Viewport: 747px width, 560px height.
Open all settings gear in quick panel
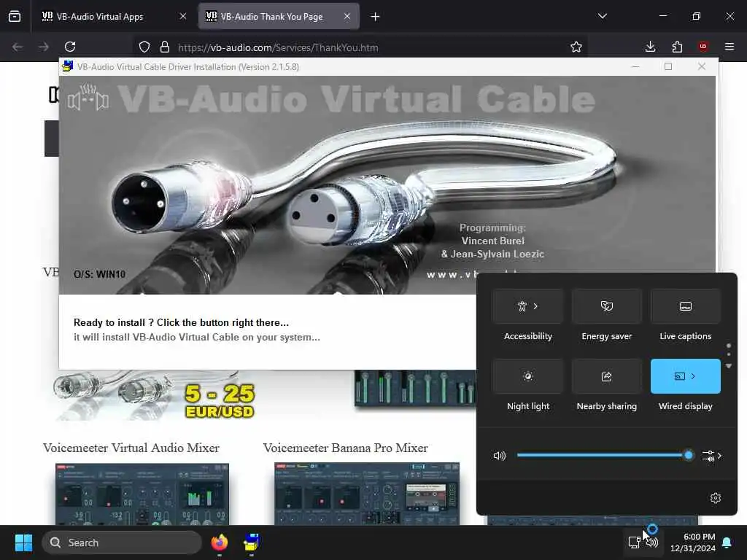715,498
